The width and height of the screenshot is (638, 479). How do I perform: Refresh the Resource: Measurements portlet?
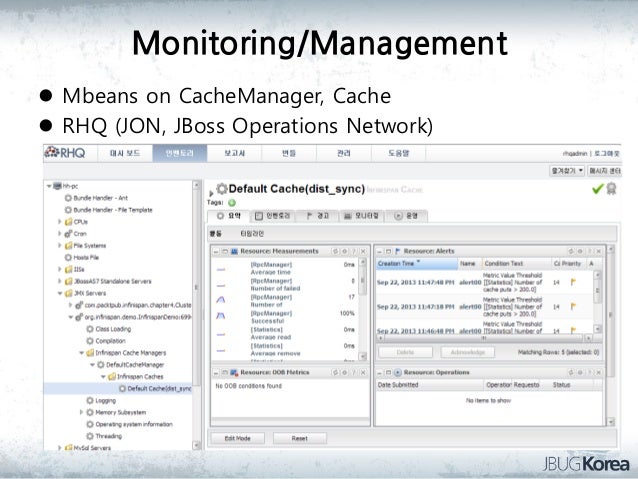(336, 252)
